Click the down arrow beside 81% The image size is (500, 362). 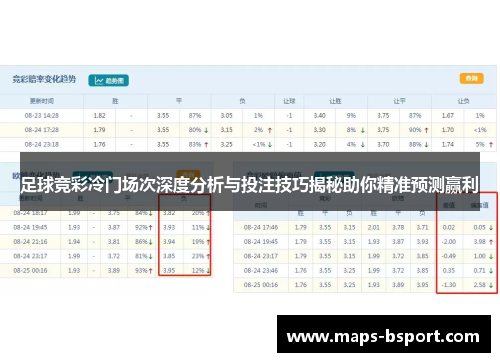[151, 256]
